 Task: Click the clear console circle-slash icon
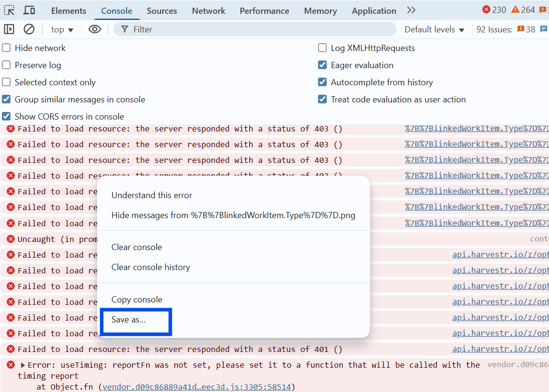pos(29,29)
